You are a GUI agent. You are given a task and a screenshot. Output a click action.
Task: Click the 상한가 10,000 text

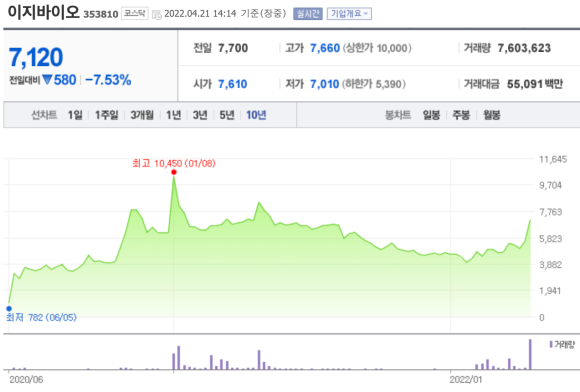click(377, 48)
